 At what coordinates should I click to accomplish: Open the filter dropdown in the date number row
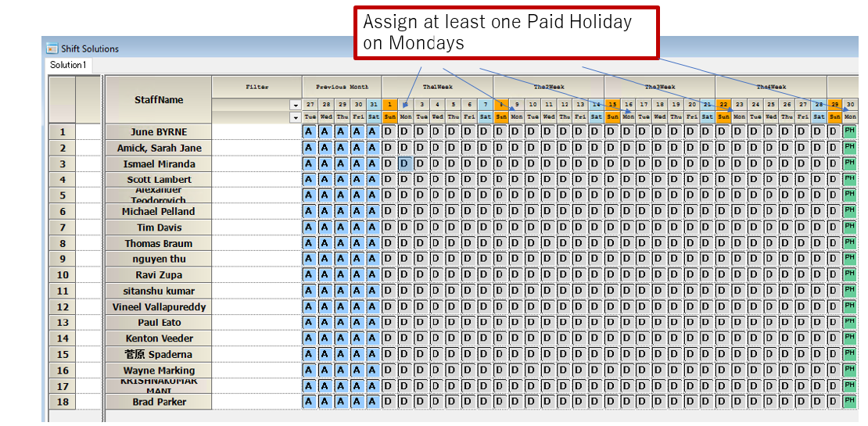[x=296, y=105]
